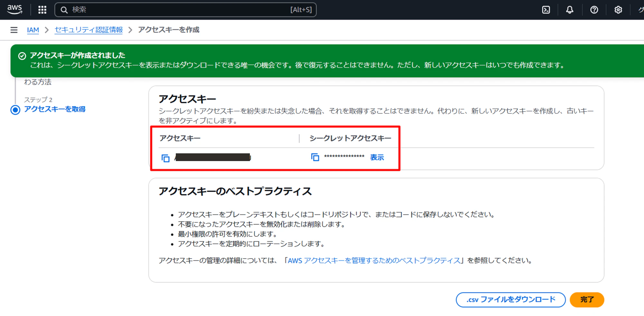Screen dimensions: 644x316
Task: Open the notifications bell
Action: (x=570, y=10)
